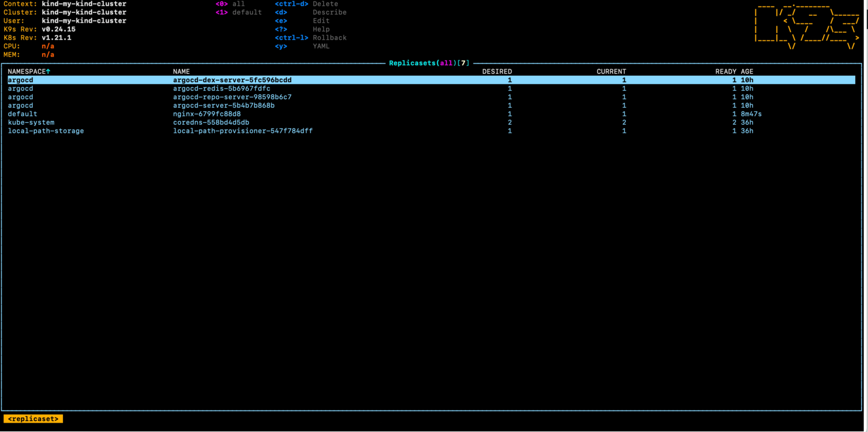Click the <e> Edit hint

click(302, 20)
